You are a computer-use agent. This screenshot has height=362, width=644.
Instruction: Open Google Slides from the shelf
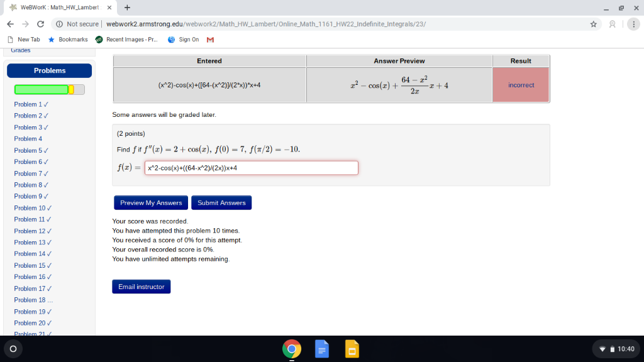coord(352,349)
